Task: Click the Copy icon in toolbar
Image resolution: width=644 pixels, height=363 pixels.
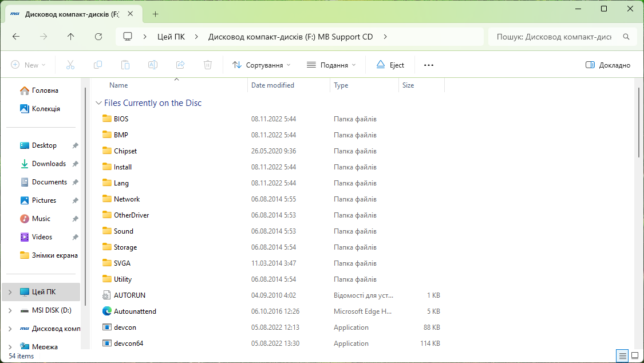Action: point(98,65)
